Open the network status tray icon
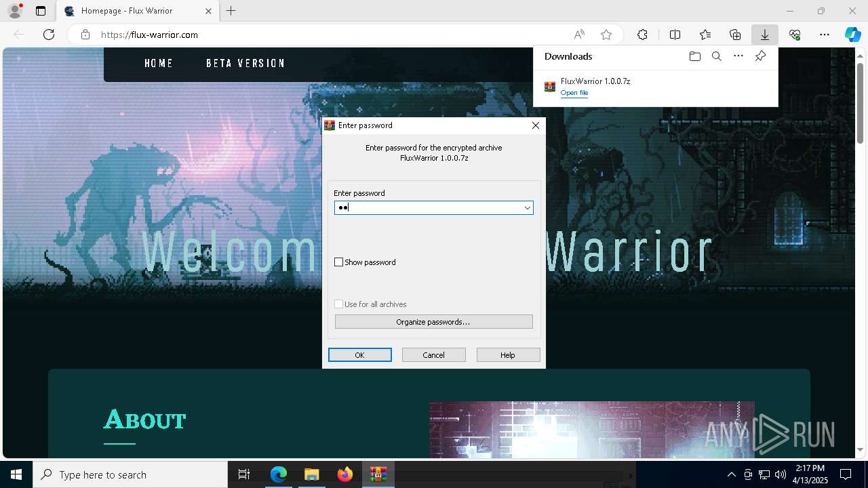Image resolution: width=868 pixels, height=488 pixels. 764,474
